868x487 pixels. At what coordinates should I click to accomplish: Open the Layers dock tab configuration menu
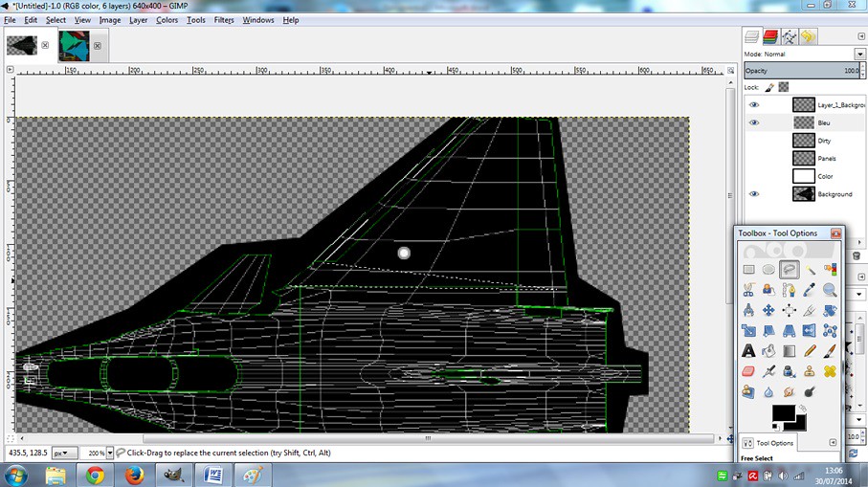(x=860, y=36)
